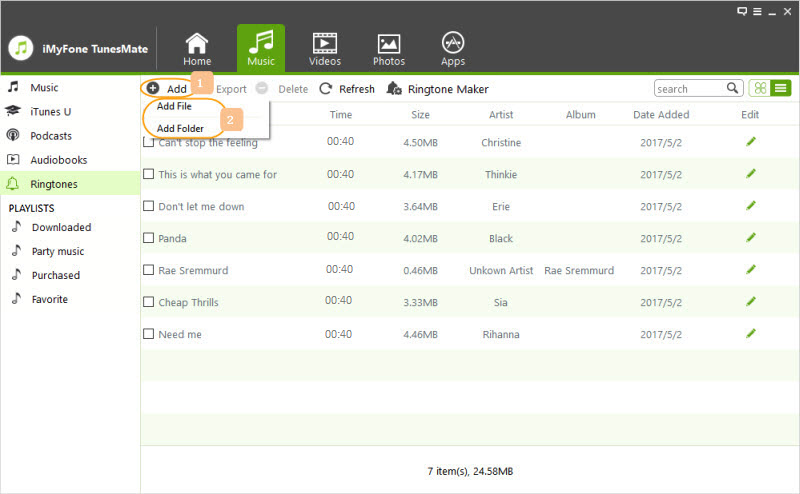Check the box for Don't let me down
The width and height of the screenshot is (800, 494).
(148, 206)
